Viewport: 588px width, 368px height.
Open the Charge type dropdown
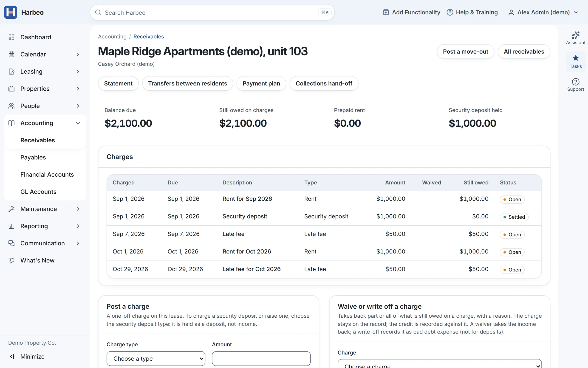click(156, 359)
